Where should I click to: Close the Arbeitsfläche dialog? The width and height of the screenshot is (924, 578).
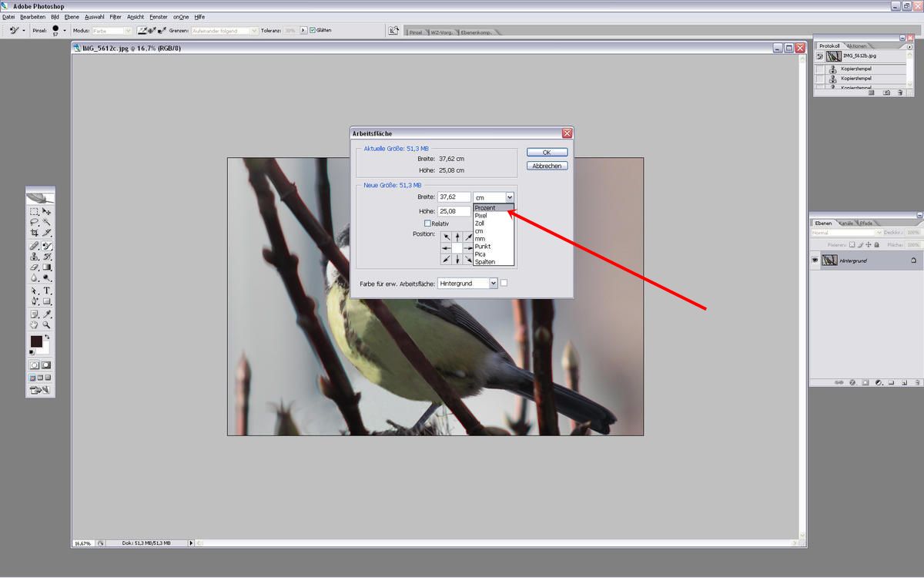tap(567, 133)
